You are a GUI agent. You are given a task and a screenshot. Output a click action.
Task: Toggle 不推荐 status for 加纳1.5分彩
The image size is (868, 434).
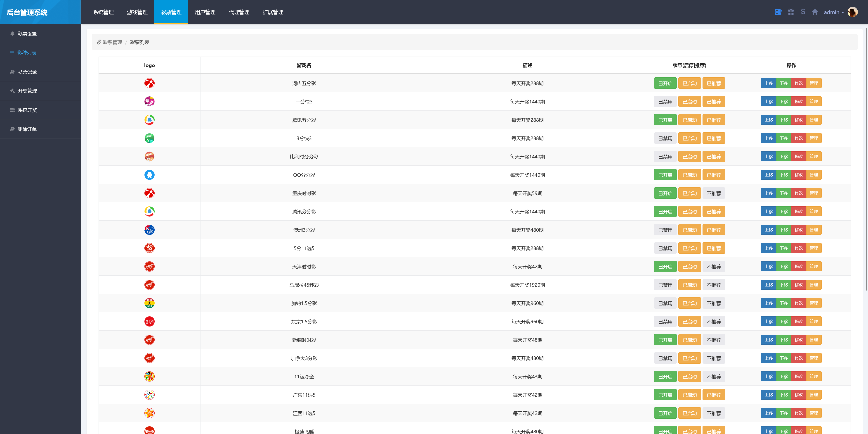pyautogui.click(x=714, y=303)
